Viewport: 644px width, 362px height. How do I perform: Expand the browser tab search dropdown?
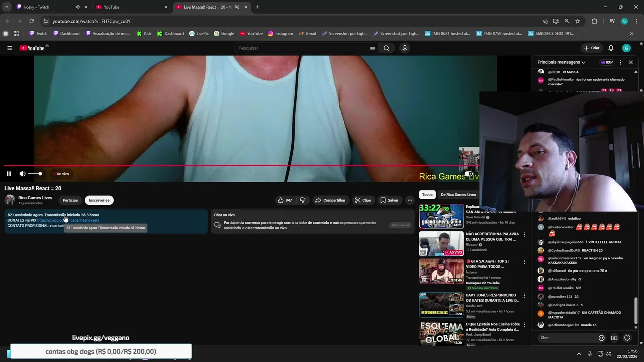click(x=7, y=7)
